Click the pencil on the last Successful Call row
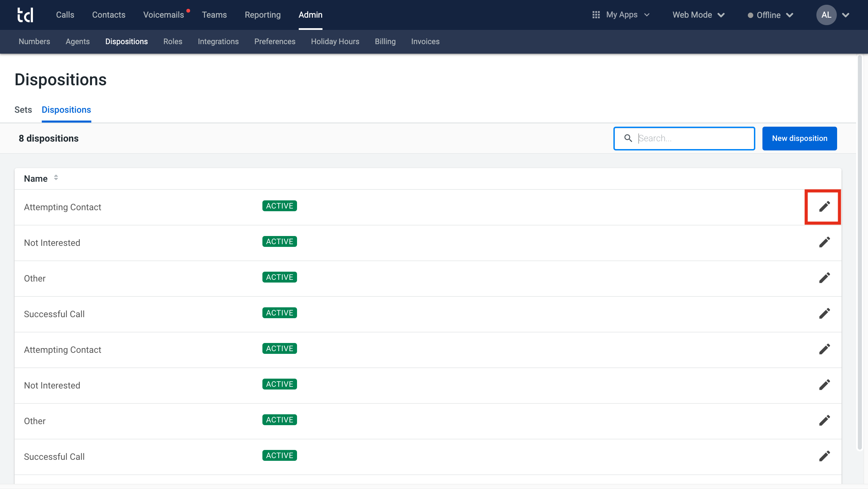868x489 pixels. tap(824, 456)
